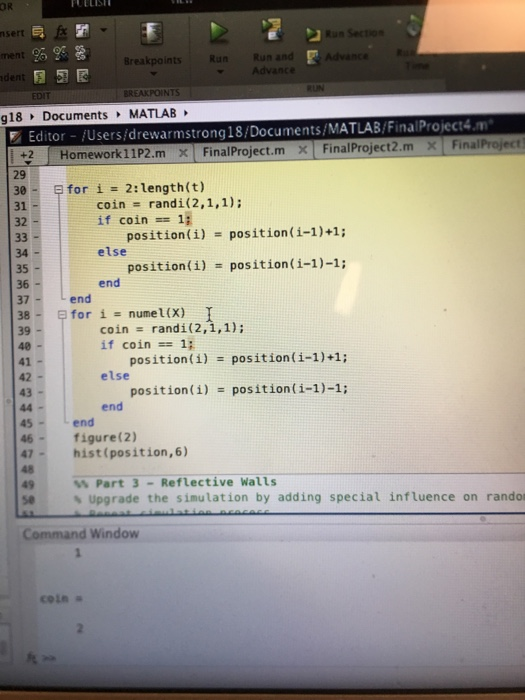
Task: Click the 'Upgrade the simulation' comment line
Action: [299, 497]
